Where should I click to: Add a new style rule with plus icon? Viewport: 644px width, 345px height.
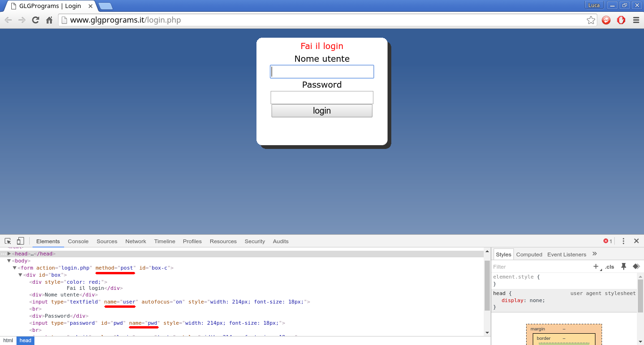595,266
